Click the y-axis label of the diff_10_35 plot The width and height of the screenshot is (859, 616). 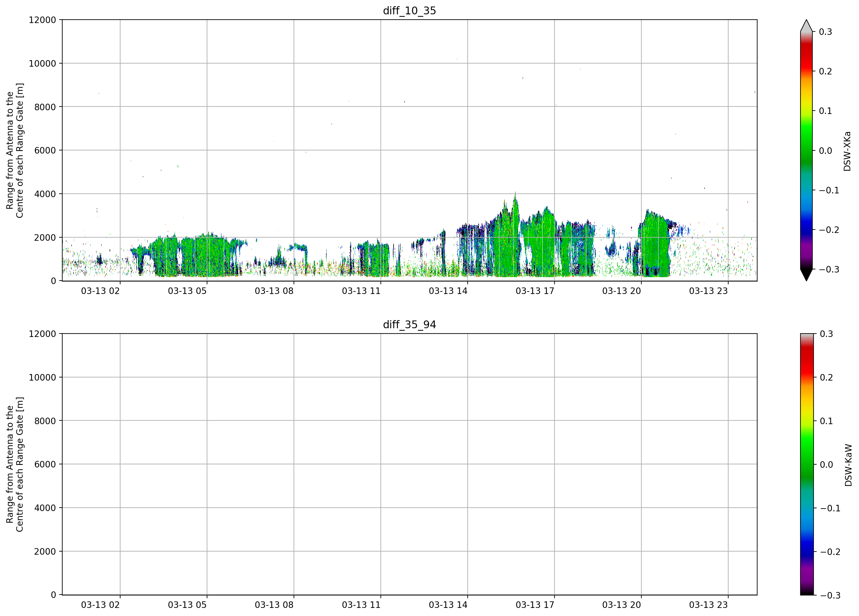(x=15, y=150)
